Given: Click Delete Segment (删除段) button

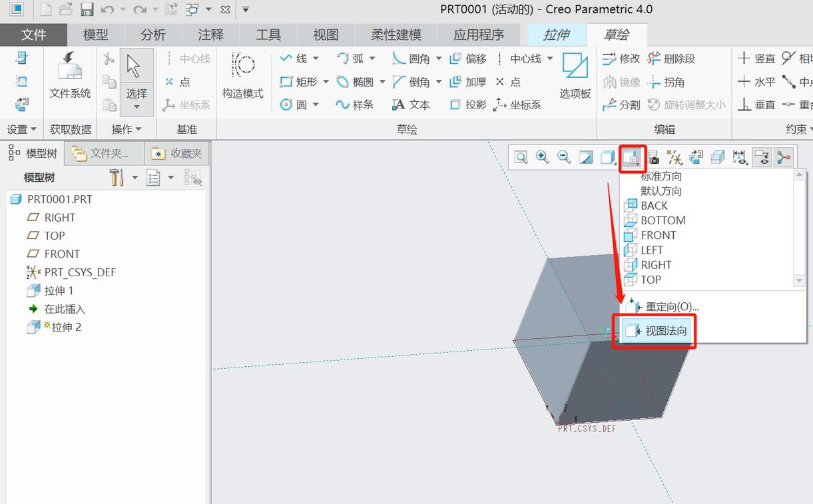Looking at the screenshot, I should pos(671,59).
